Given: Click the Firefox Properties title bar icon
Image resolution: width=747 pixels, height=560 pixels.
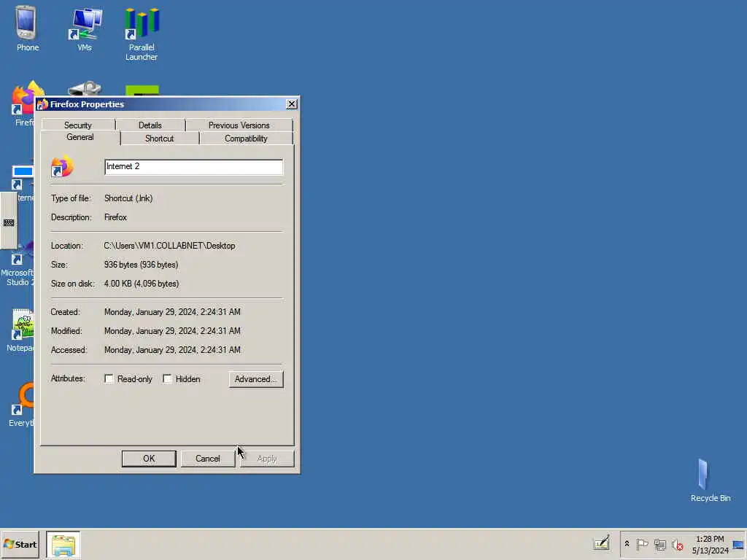Looking at the screenshot, I should tap(42, 104).
